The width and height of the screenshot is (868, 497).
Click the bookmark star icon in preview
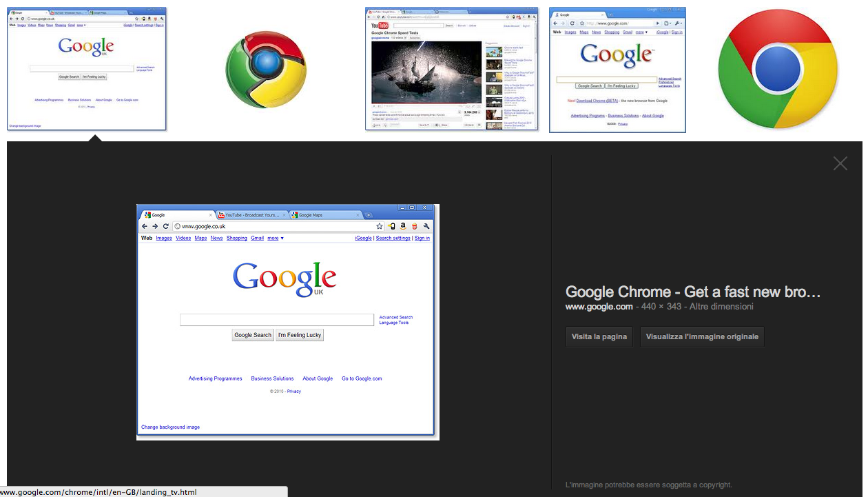pos(380,226)
